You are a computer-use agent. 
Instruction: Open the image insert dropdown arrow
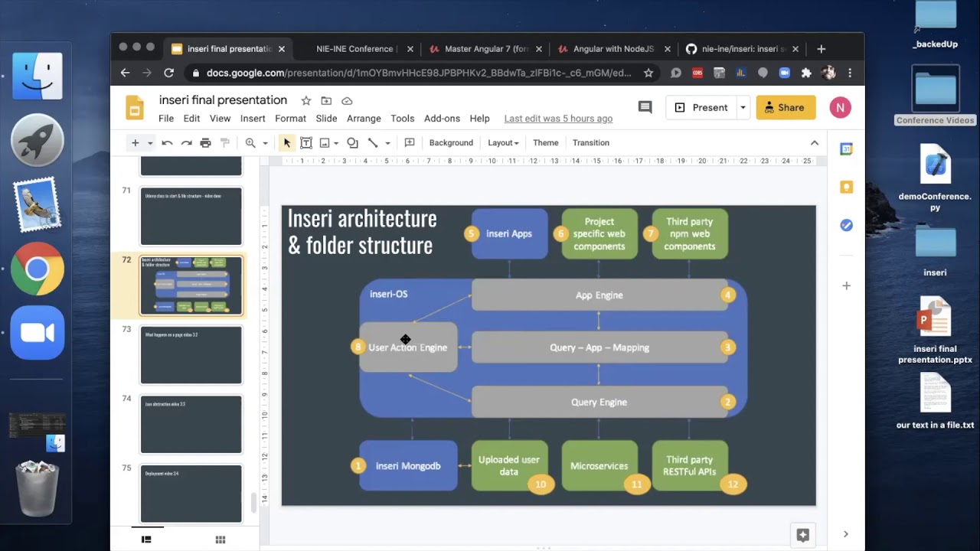point(336,143)
